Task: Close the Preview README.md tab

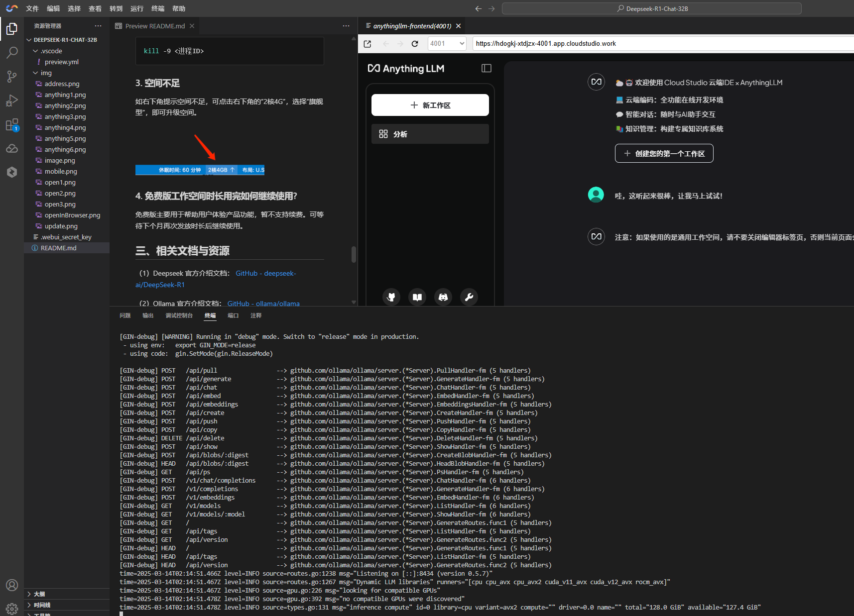Action: 192,26
